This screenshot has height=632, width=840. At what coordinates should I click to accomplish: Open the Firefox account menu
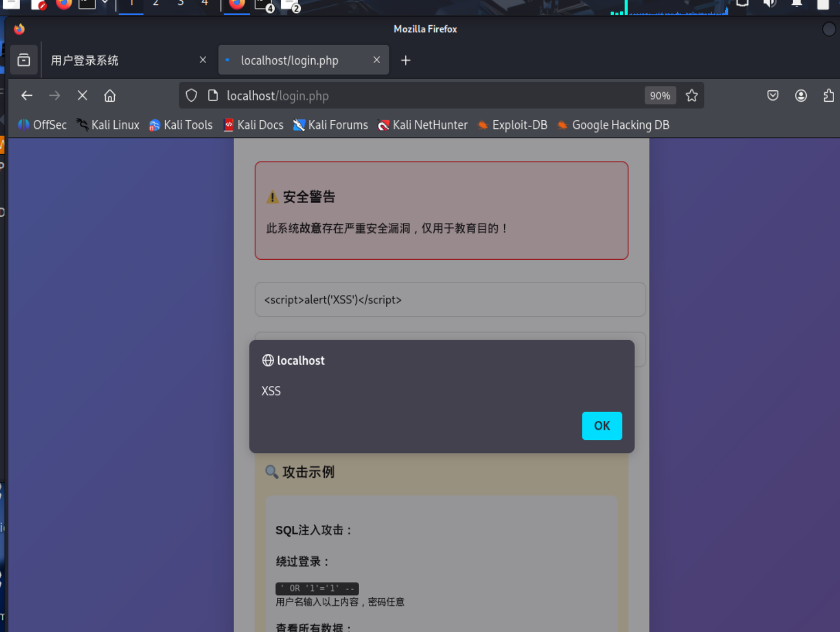click(801, 96)
